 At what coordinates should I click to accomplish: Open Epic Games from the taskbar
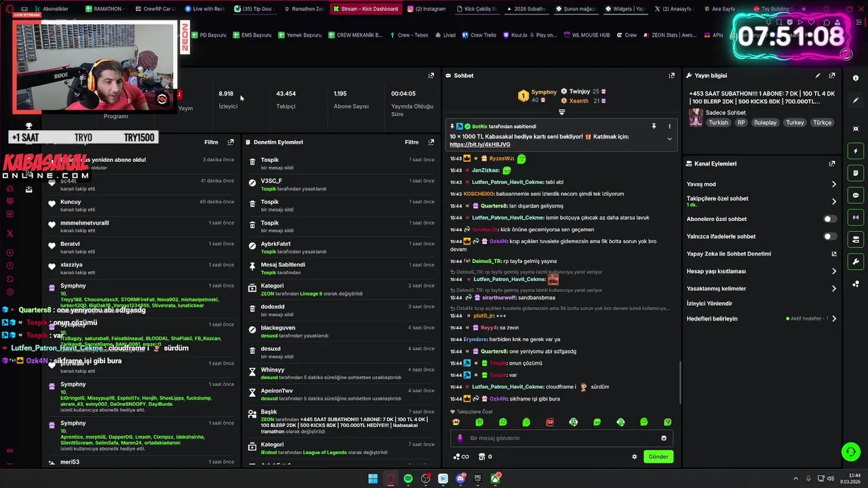[x=478, y=479]
